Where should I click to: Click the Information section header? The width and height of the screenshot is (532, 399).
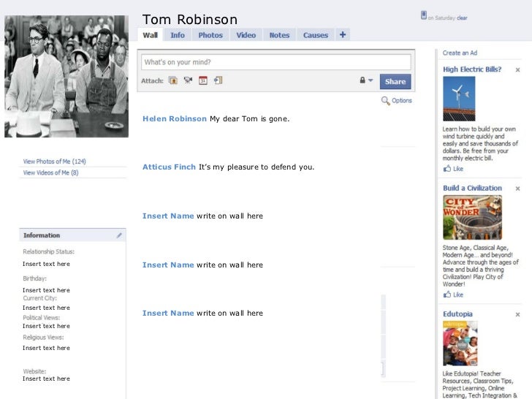point(72,235)
